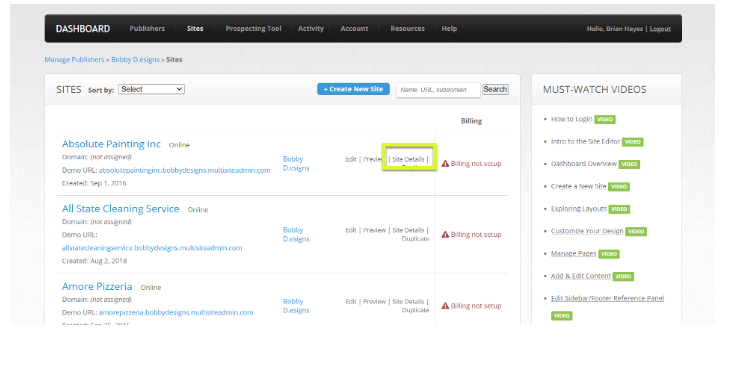
Task: Click Preview for All State Cleaning Service
Action: click(374, 230)
